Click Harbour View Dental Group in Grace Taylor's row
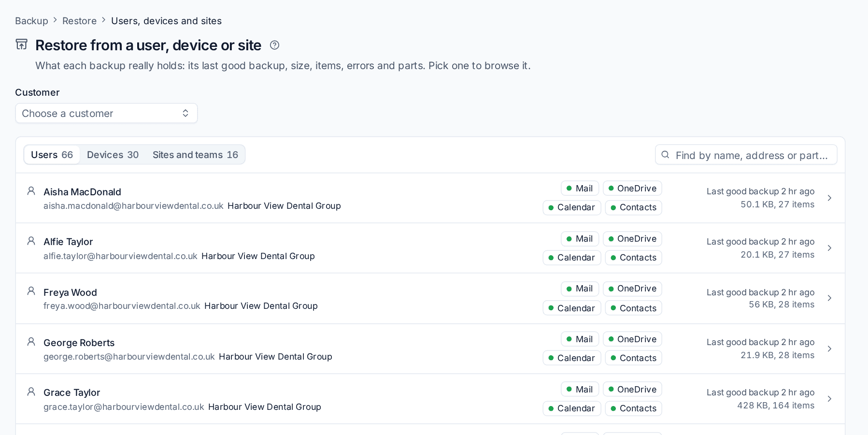Viewport: 868px width, 435px height. (x=265, y=407)
